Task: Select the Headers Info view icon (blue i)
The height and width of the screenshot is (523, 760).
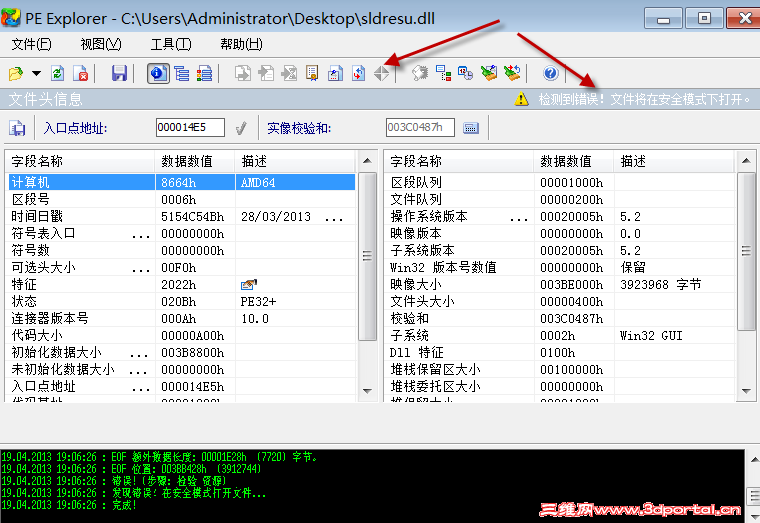Action: click(x=158, y=74)
